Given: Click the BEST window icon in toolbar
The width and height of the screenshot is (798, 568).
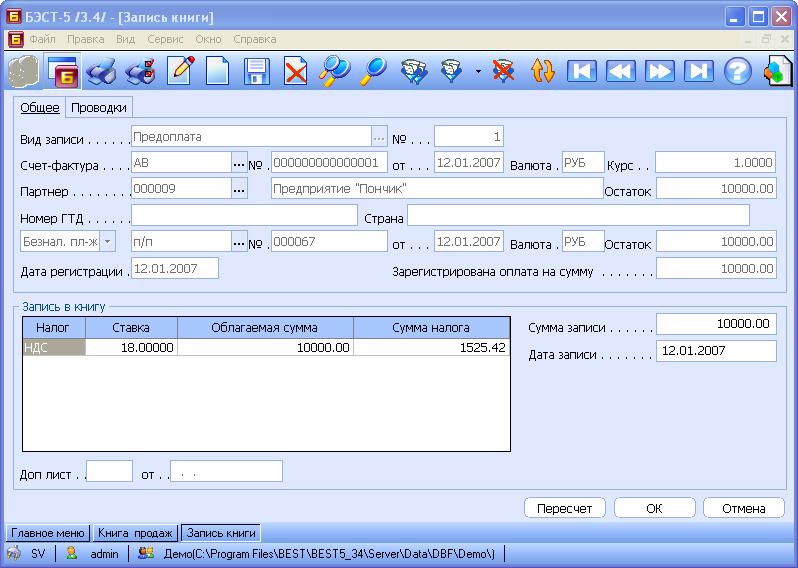Looking at the screenshot, I should coord(62,71).
